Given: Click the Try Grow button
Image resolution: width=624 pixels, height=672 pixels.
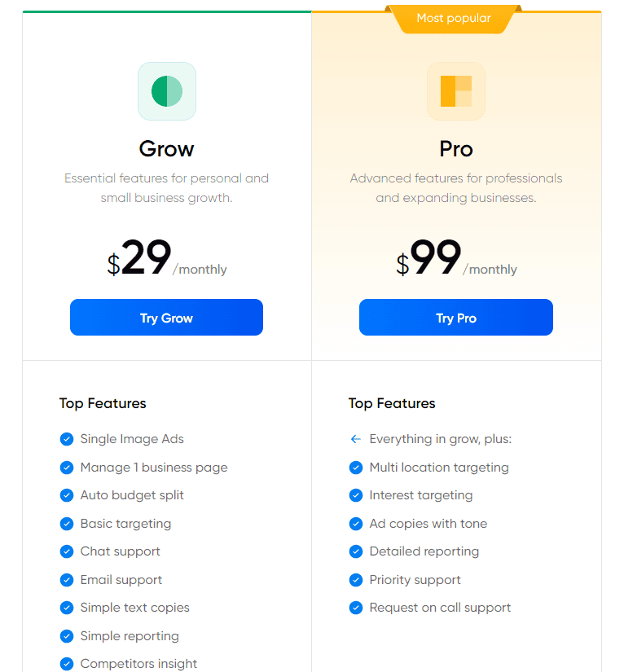Looking at the screenshot, I should coord(166,317).
